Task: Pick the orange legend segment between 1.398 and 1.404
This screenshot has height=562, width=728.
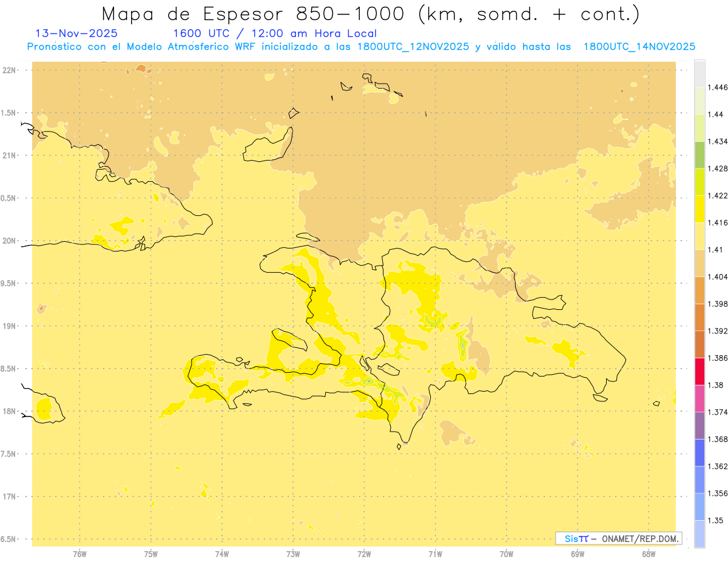Action: (699, 290)
